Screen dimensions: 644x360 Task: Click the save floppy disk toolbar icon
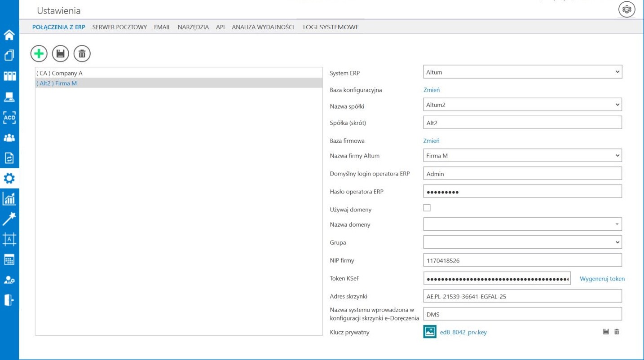[x=61, y=54]
